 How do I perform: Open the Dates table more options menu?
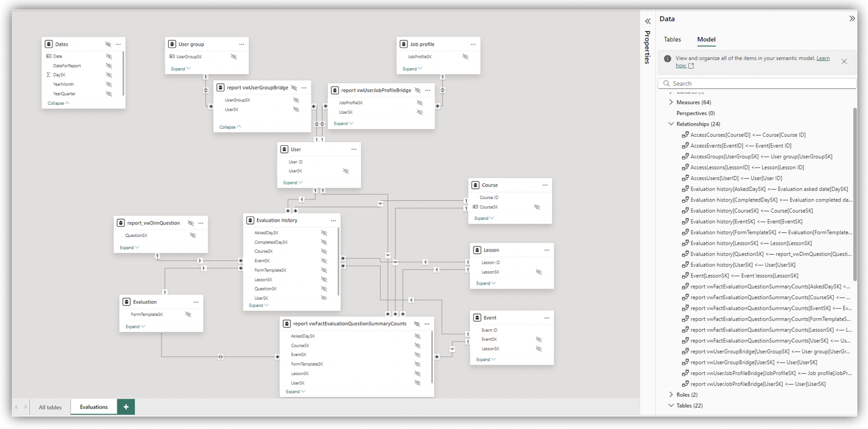[x=118, y=44]
